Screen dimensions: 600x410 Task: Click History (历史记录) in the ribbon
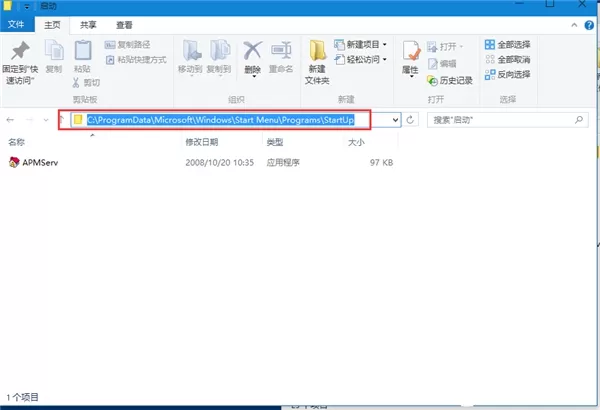pyautogui.click(x=450, y=80)
